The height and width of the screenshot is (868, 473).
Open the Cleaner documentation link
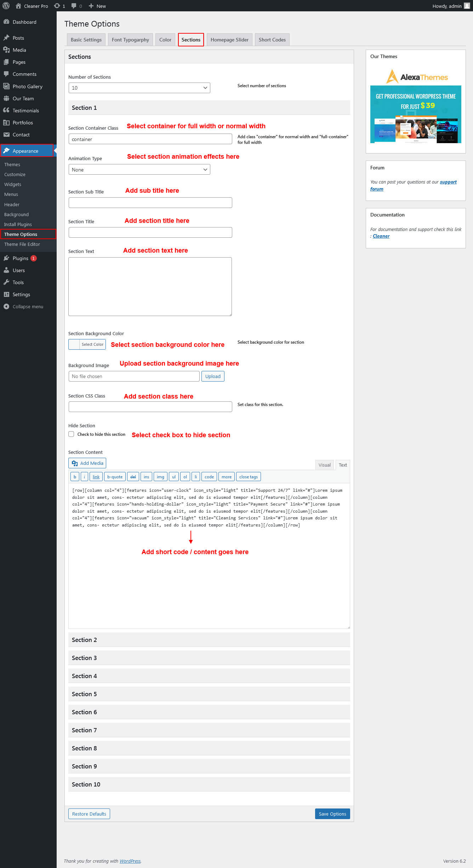(x=381, y=236)
